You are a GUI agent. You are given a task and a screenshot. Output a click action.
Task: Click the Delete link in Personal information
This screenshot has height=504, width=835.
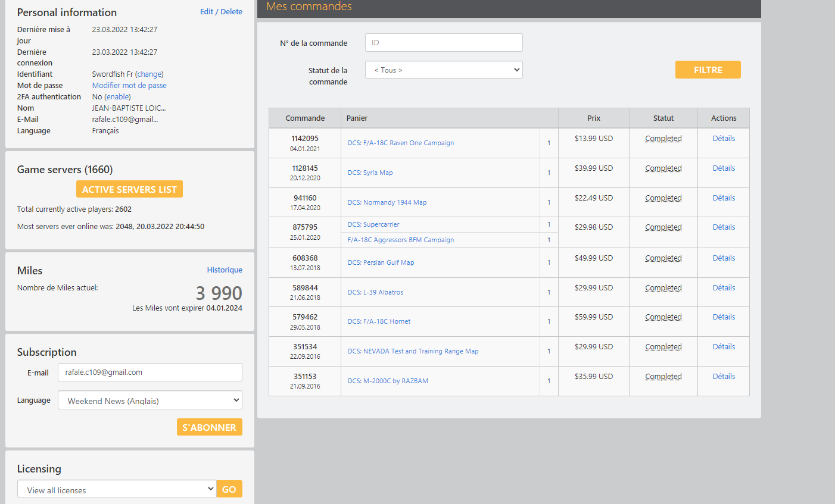231,12
